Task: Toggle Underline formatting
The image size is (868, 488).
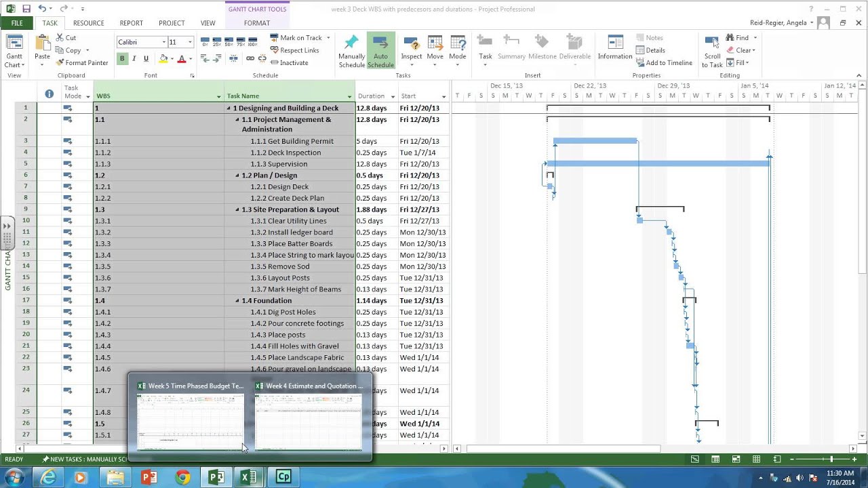Action: point(146,59)
